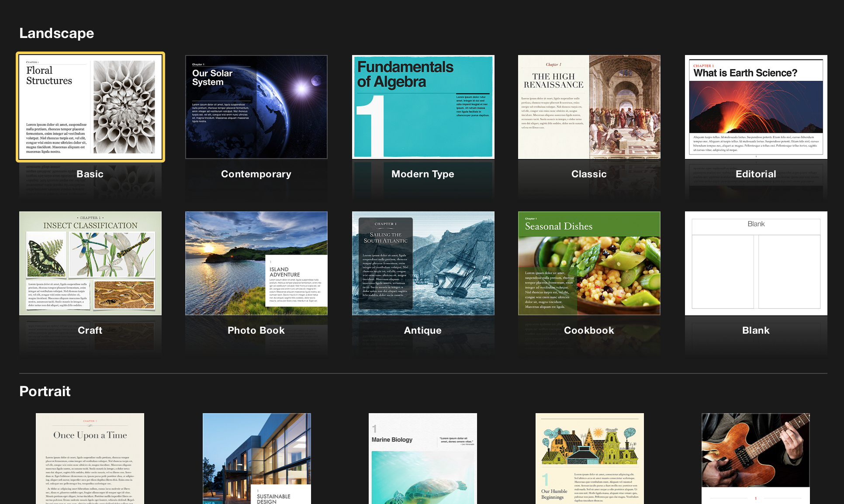Select the Basic Floral Structures template
The image size is (844, 504).
(90, 107)
